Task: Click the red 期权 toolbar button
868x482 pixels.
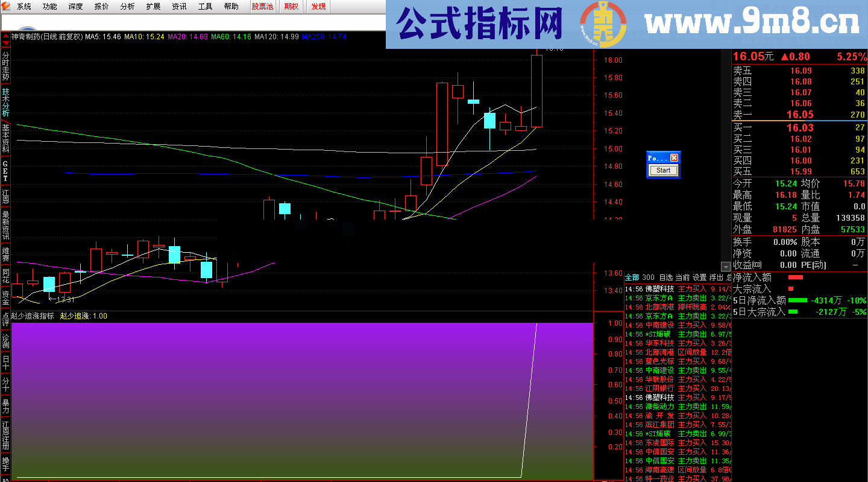Action: [x=291, y=7]
